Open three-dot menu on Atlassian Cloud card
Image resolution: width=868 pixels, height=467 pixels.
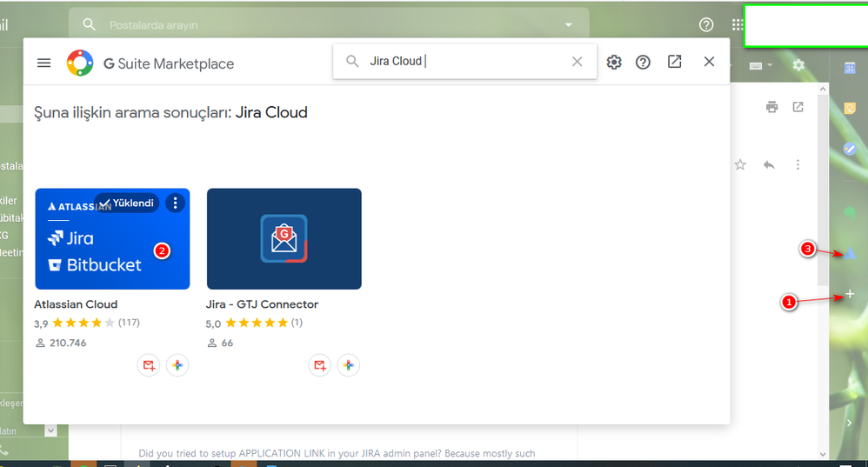[x=175, y=203]
